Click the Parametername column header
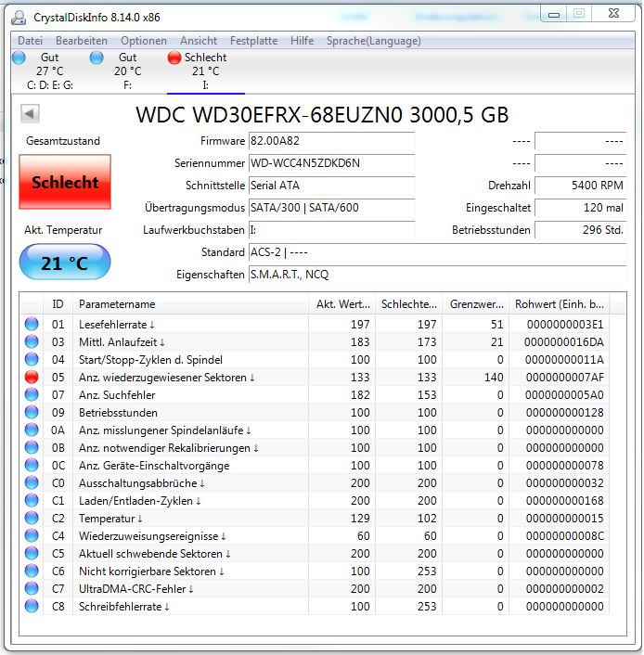Screen dimensions: 644x655 pyautogui.click(x=190, y=304)
